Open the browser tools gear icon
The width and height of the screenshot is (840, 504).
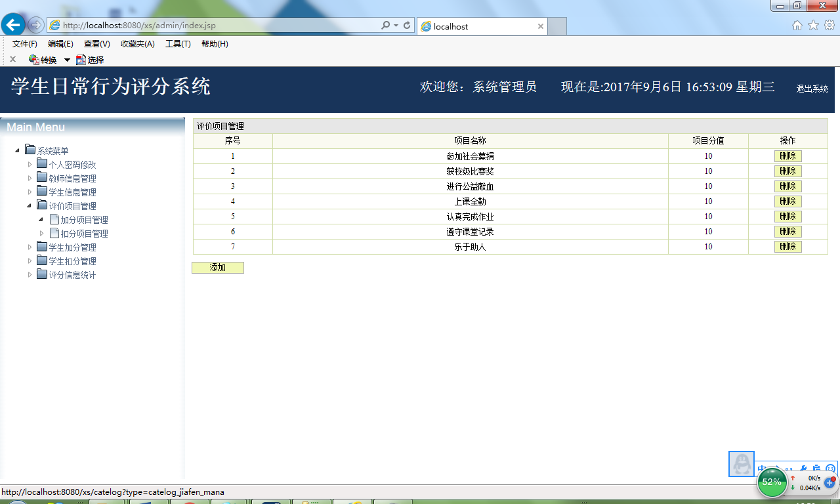(829, 26)
